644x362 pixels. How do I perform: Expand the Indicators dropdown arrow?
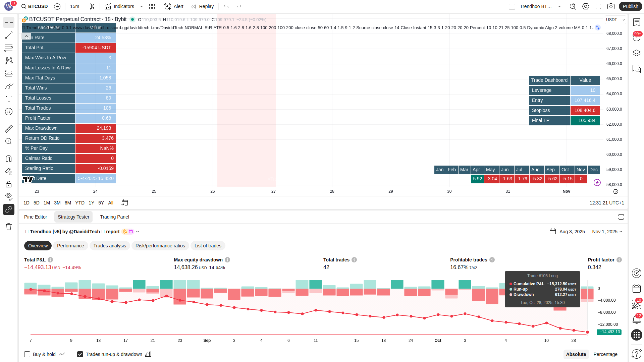(x=142, y=6)
